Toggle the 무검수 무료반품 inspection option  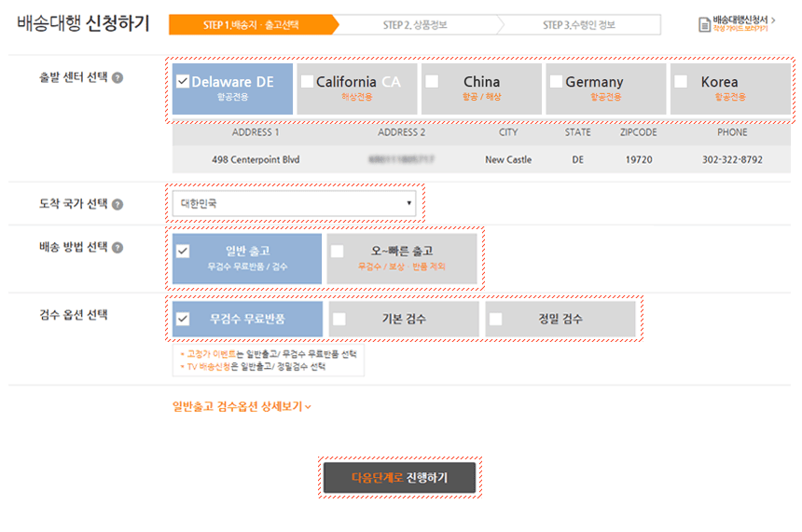click(183, 319)
